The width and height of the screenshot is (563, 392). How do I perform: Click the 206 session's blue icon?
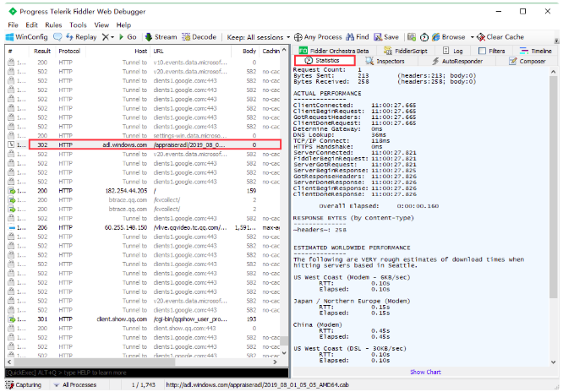[12, 227]
